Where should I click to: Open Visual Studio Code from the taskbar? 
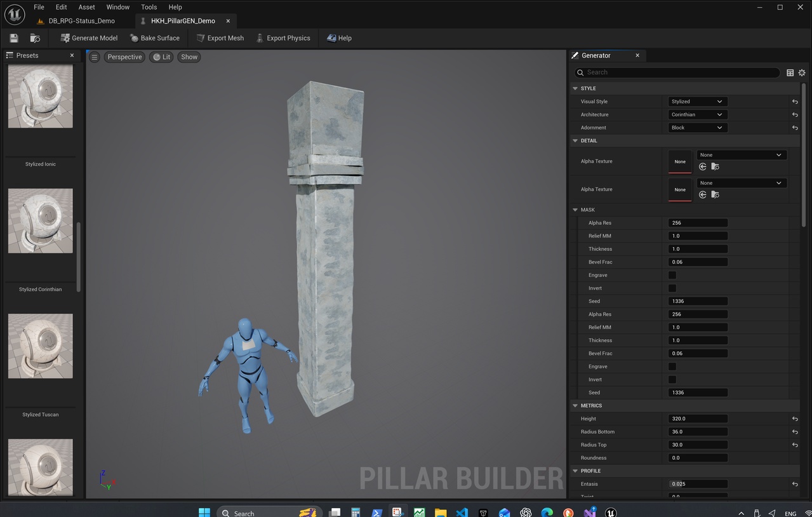pyautogui.click(x=462, y=513)
